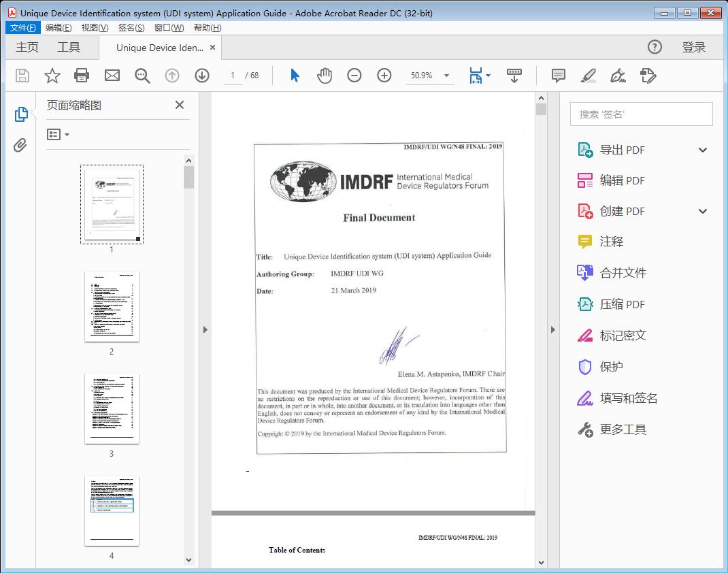Open the page thumbnail options dropdown

point(58,134)
